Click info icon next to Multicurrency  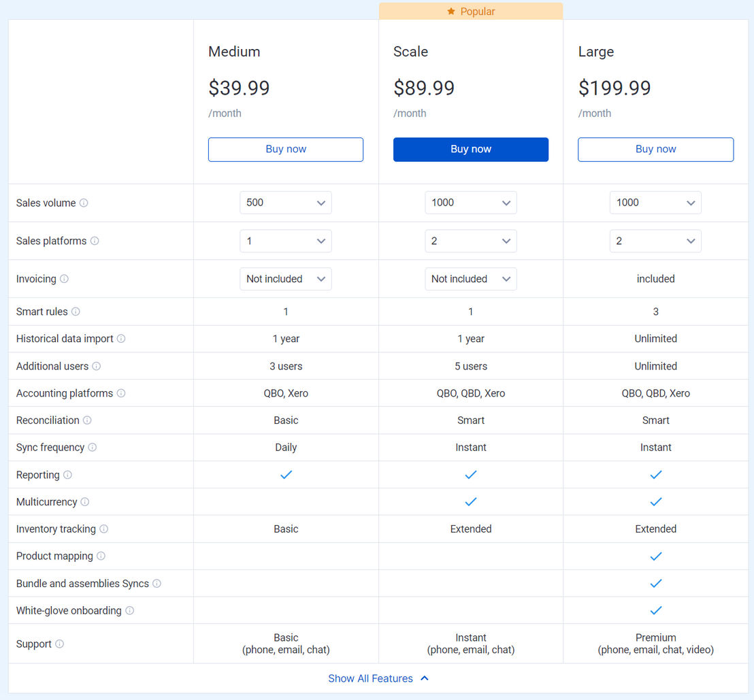[x=85, y=502]
